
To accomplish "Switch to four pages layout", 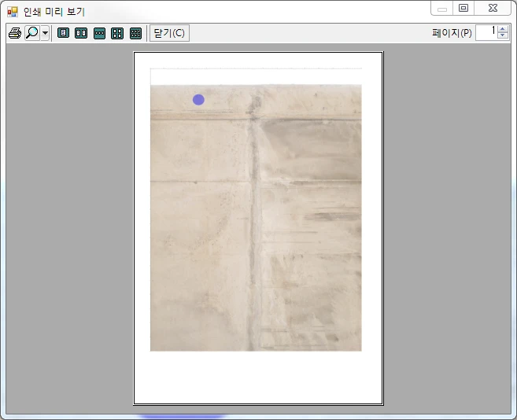I will pos(117,33).
